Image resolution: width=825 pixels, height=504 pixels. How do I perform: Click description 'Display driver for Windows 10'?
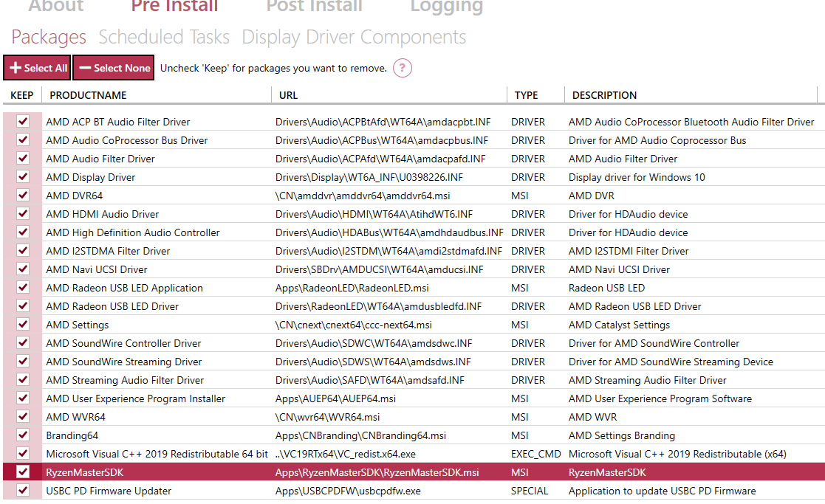(637, 177)
